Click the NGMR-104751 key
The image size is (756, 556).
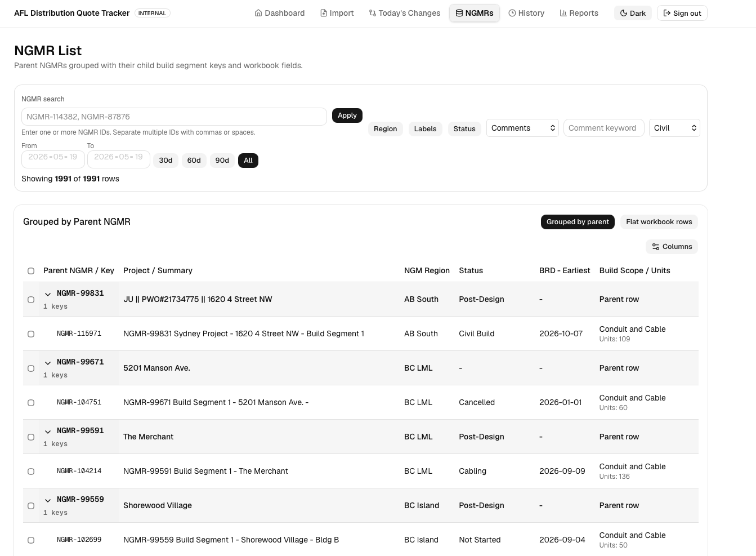79,402
